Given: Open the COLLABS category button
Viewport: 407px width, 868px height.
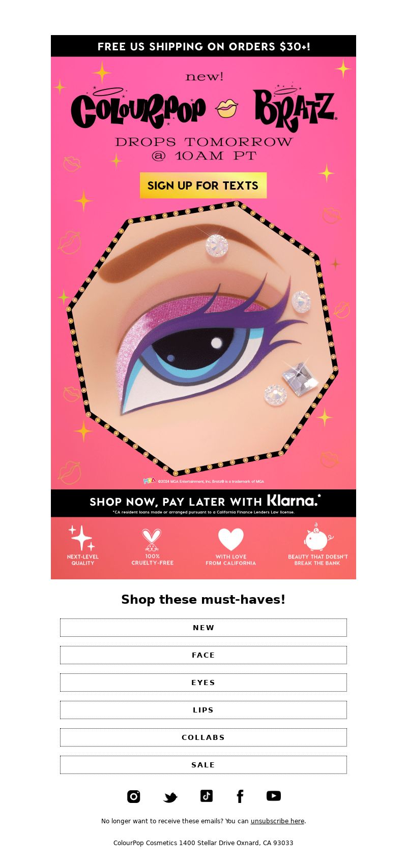Looking at the screenshot, I should pos(203,737).
